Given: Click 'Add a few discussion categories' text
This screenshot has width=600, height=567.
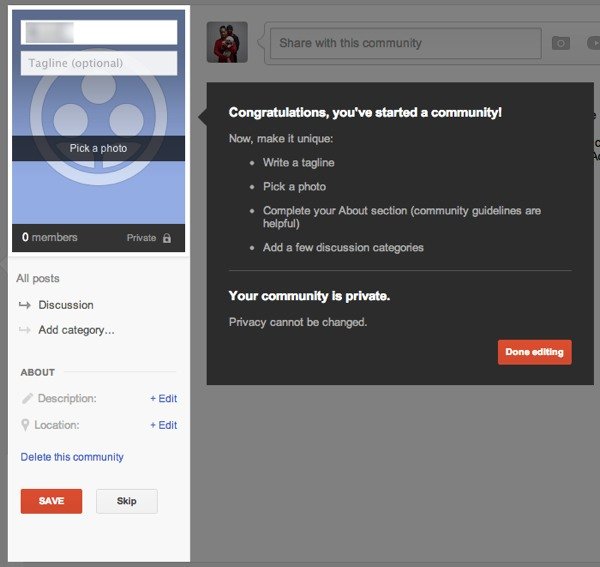Looking at the screenshot, I should [343, 248].
